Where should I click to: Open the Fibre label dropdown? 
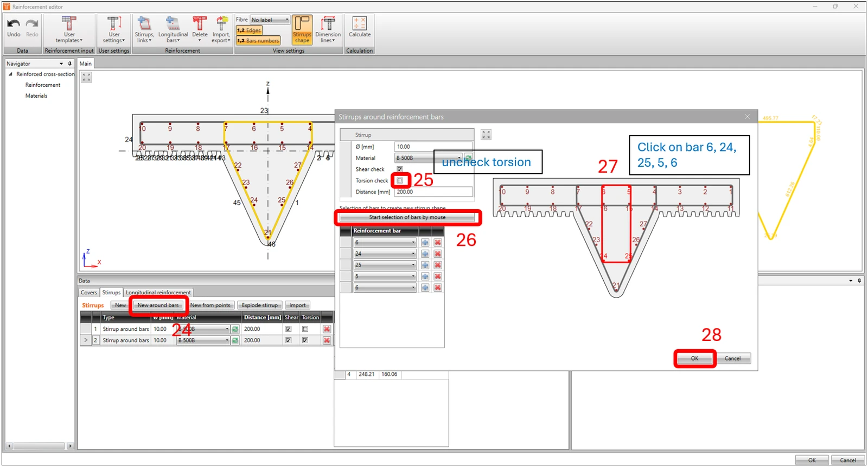(270, 20)
